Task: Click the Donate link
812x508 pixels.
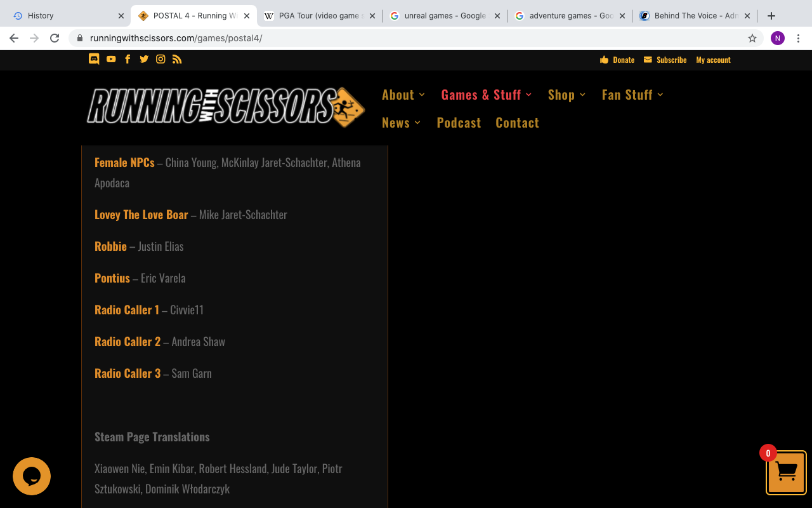Action: pyautogui.click(x=617, y=60)
